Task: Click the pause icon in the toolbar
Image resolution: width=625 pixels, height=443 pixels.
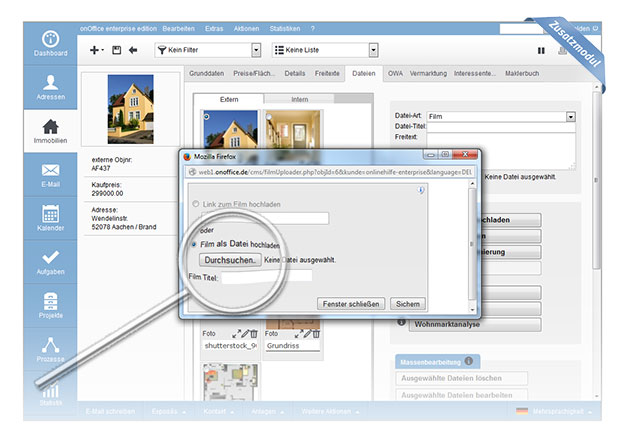Action: (541, 51)
